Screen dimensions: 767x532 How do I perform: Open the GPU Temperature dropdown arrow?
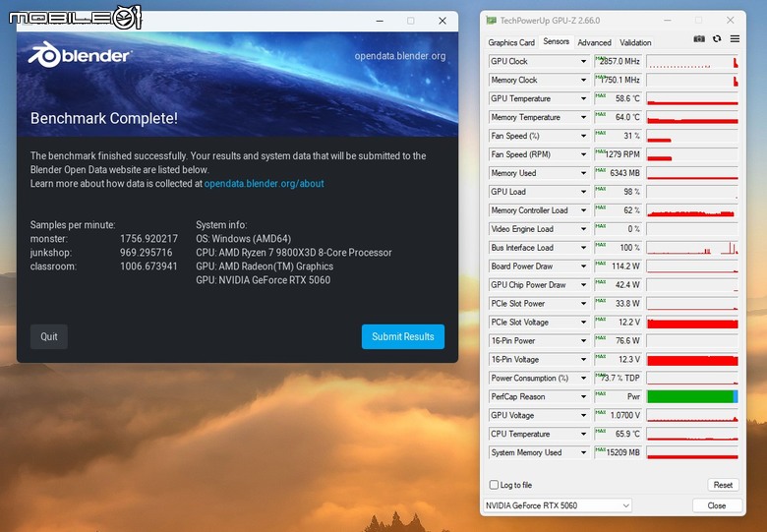[x=583, y=98]
